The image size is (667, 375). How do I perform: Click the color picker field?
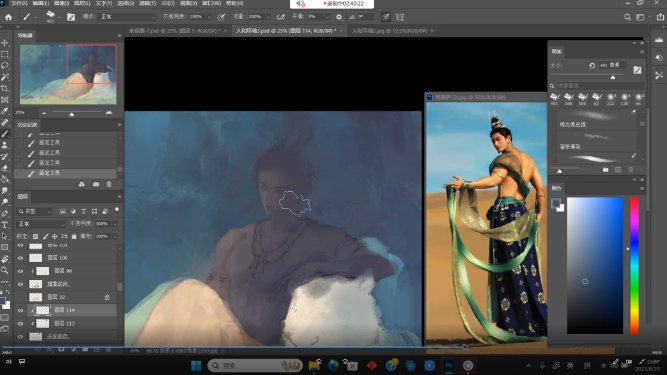coord(595,265)
